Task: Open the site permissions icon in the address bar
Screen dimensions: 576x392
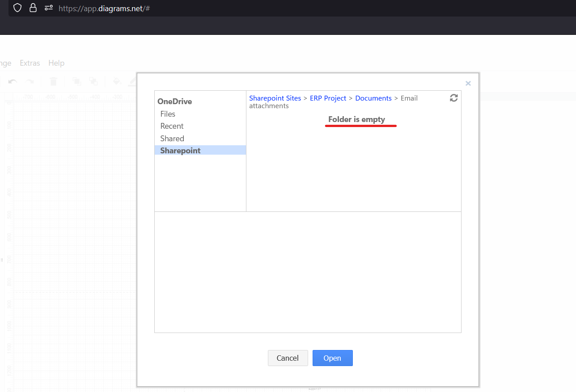Action: click(48, 8)
